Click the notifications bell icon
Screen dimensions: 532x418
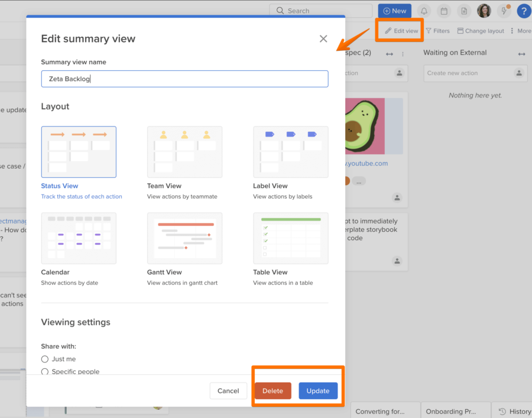[424, 11]
